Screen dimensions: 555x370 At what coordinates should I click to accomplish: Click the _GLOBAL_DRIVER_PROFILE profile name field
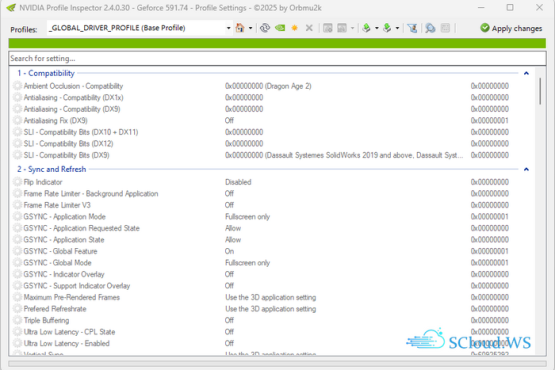pos(136,28)
